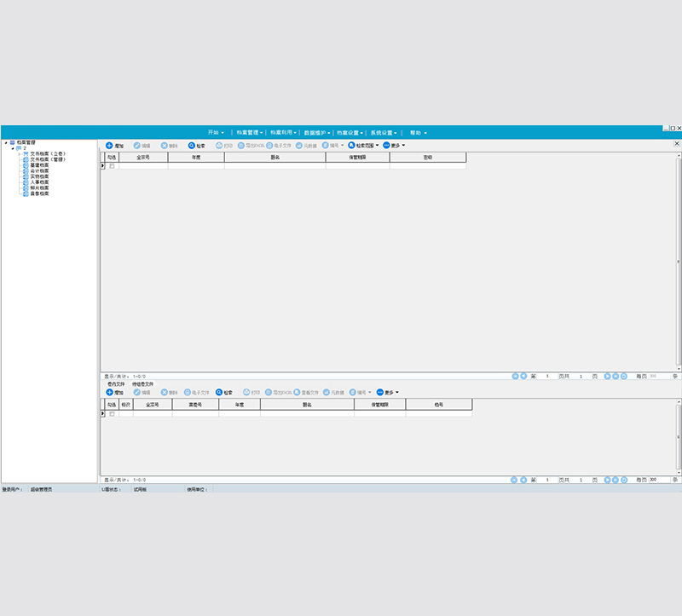
Task: Tick the checkbox in the lower grid row
Action: [x=112, y=414]
